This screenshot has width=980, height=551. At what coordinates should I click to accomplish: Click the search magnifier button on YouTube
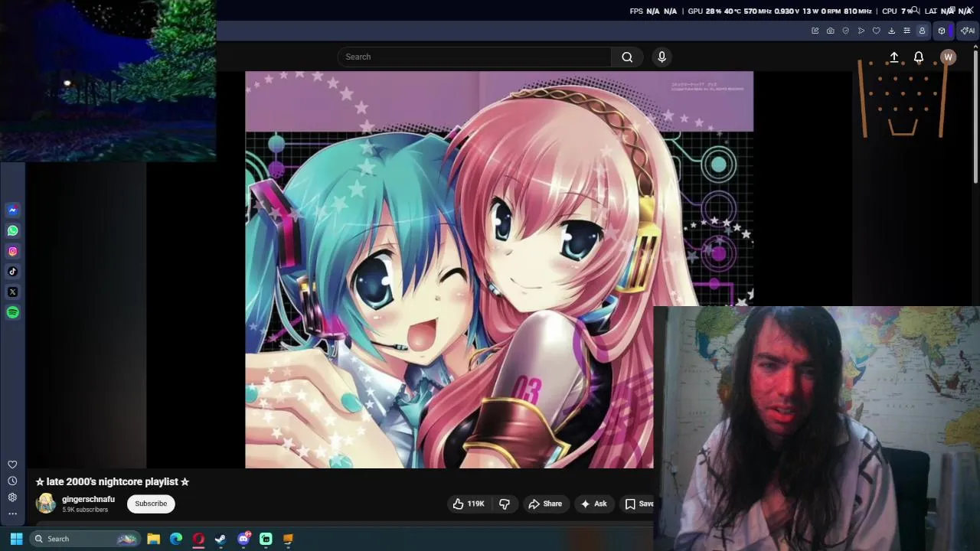pos(627,57)
